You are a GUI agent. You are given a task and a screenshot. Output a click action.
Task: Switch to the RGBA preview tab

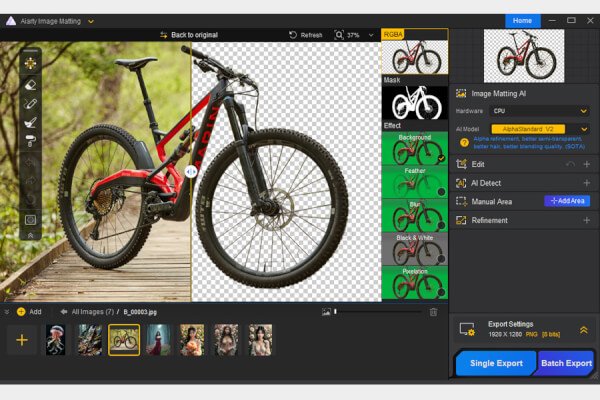click(x=393, y=34)
